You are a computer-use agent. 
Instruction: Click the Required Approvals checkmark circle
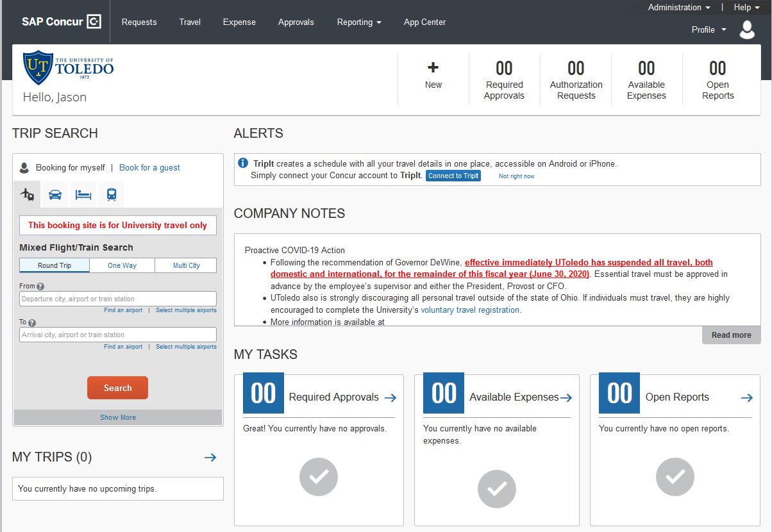coord(319,476)
